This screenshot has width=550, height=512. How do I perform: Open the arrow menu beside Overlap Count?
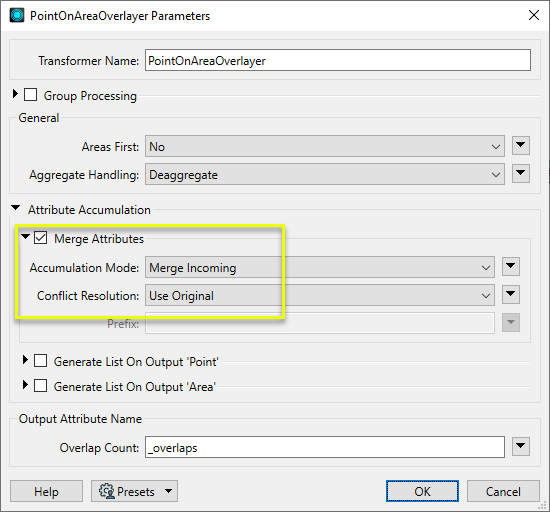click(521, 446)
